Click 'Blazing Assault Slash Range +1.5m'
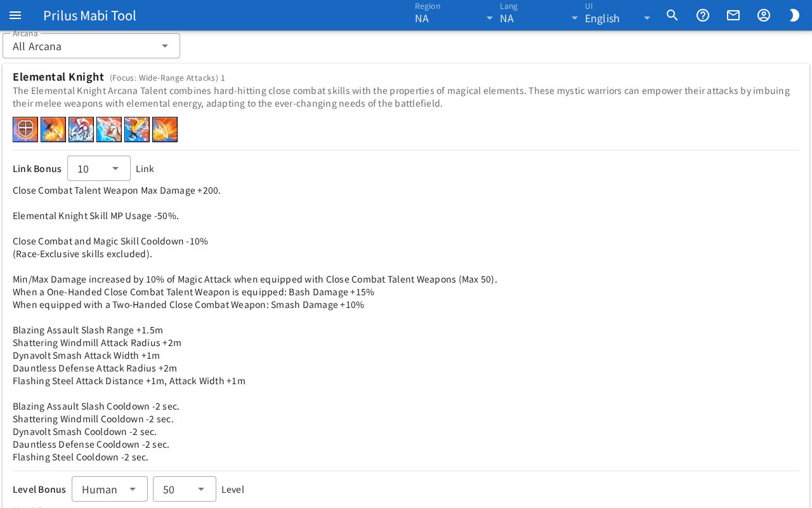Screen dimensions: 812x508 click(x=88, y=330)
